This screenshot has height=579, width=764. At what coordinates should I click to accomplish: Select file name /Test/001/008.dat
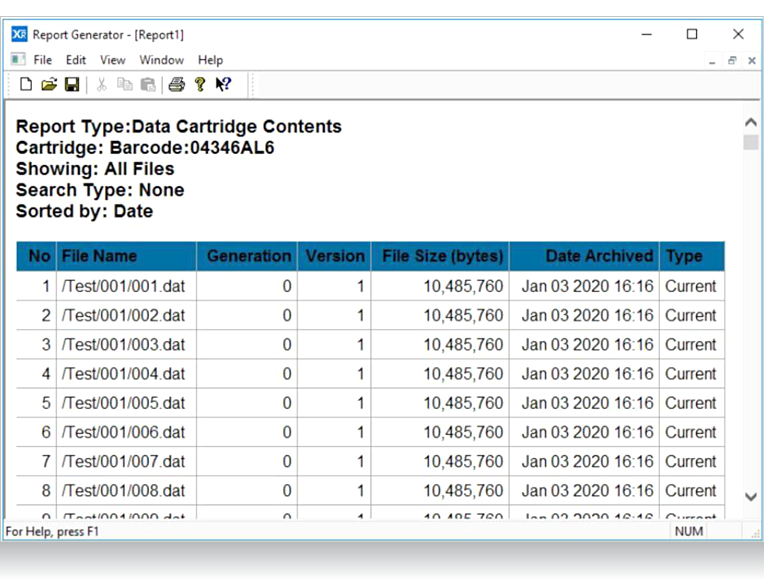(x=123, y=491)
